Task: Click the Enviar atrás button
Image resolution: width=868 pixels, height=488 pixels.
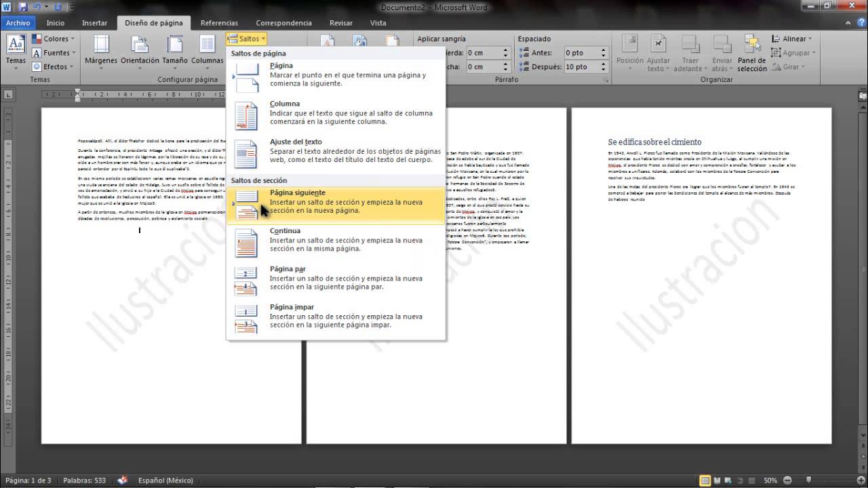Action: coord(722,52)
